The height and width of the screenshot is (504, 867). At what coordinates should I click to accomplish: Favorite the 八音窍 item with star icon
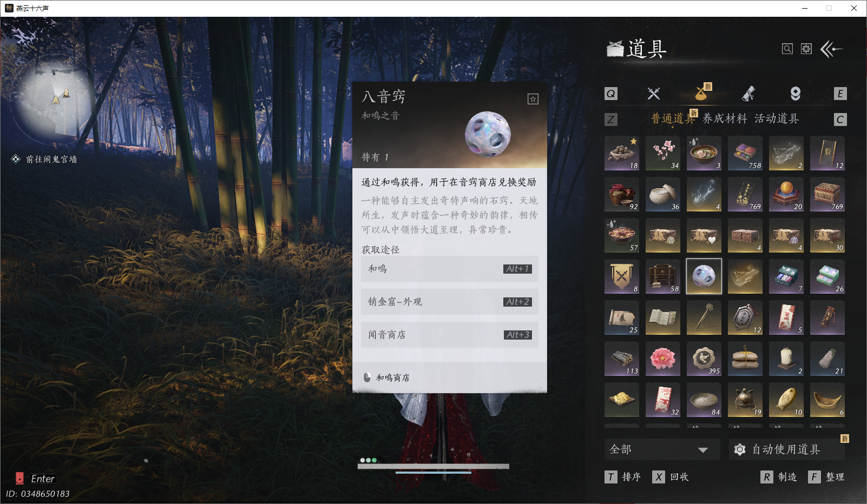pyautogui.click(x=533, y=99)
